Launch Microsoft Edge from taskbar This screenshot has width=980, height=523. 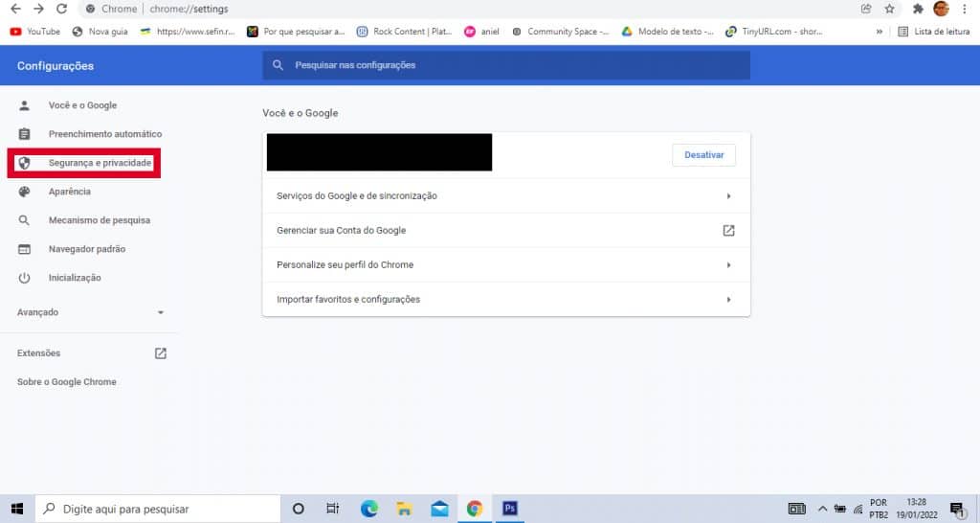[368, 509]
